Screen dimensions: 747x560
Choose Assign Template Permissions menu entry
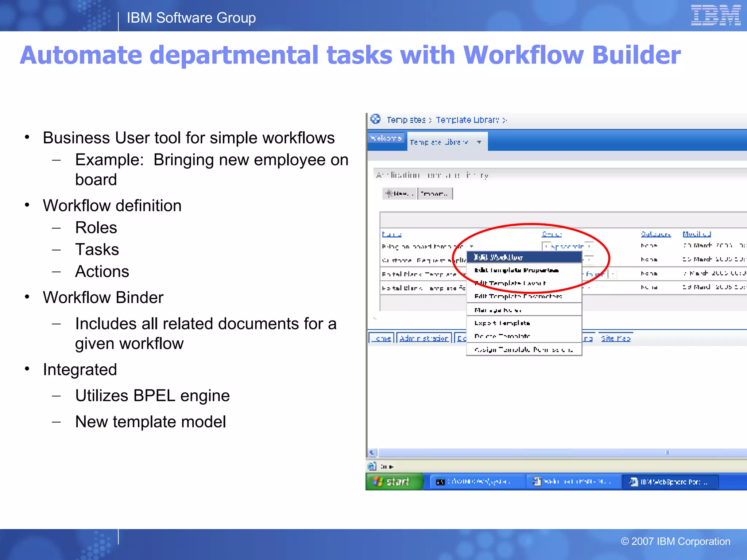coord(524,349)
